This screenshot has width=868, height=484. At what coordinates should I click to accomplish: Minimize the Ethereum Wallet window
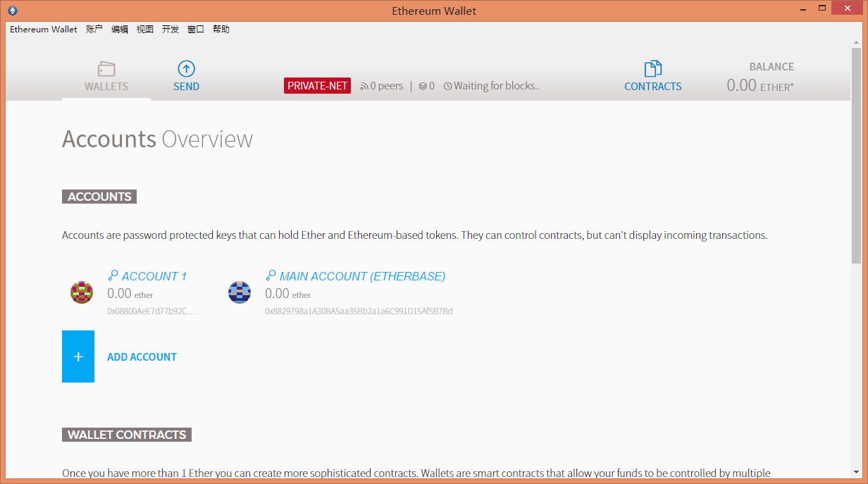(x=803, y=9)
